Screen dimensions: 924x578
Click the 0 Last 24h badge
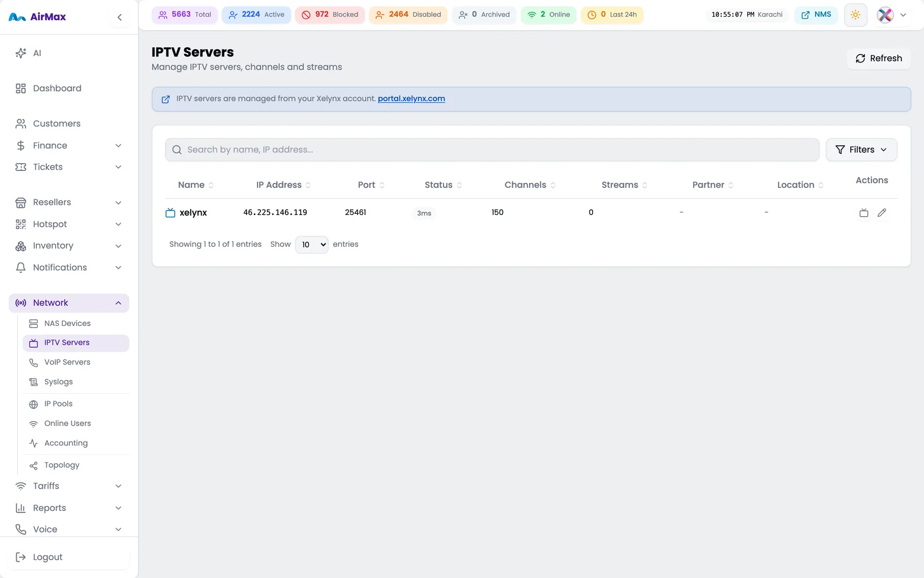(612, 14)
